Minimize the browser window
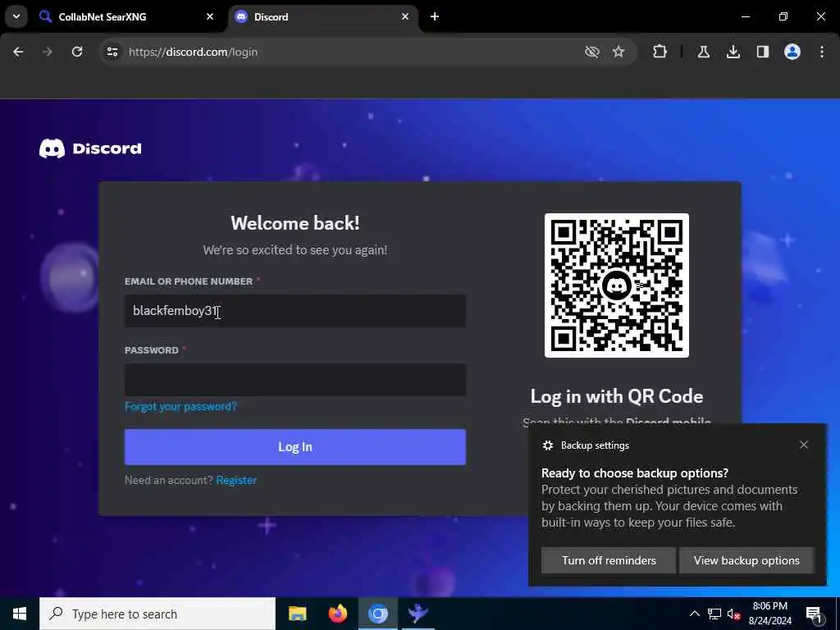 [745, 16]
